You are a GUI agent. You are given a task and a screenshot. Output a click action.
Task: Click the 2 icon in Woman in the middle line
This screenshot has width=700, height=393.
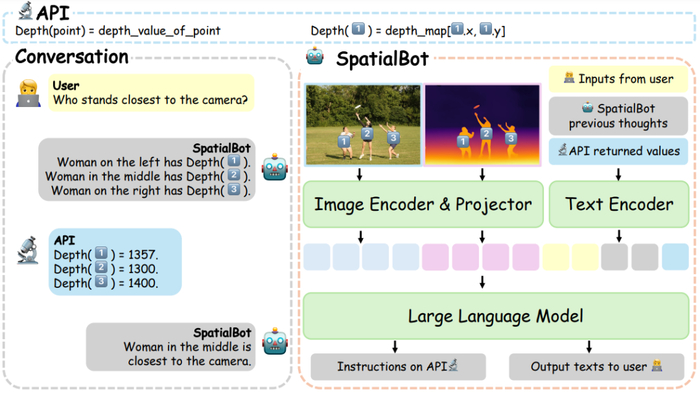coord(234,175)
